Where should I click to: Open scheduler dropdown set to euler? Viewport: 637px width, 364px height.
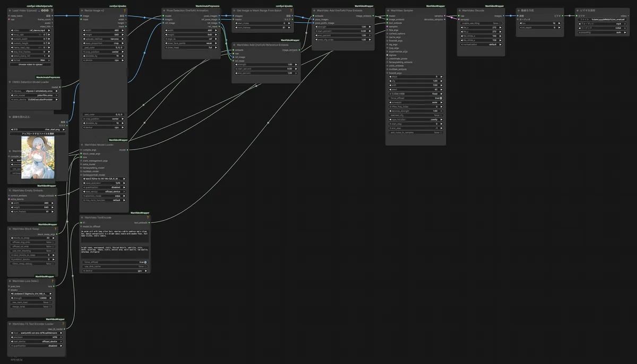[416, 102]
